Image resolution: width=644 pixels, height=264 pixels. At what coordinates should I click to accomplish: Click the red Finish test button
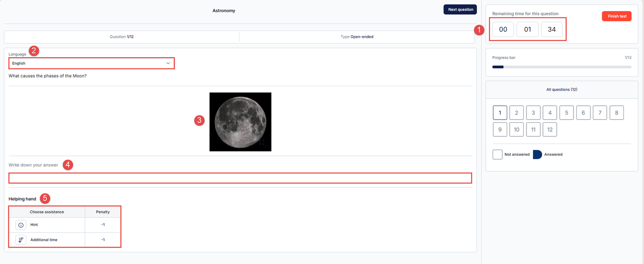pyautogui.click(x=617, y=16)
